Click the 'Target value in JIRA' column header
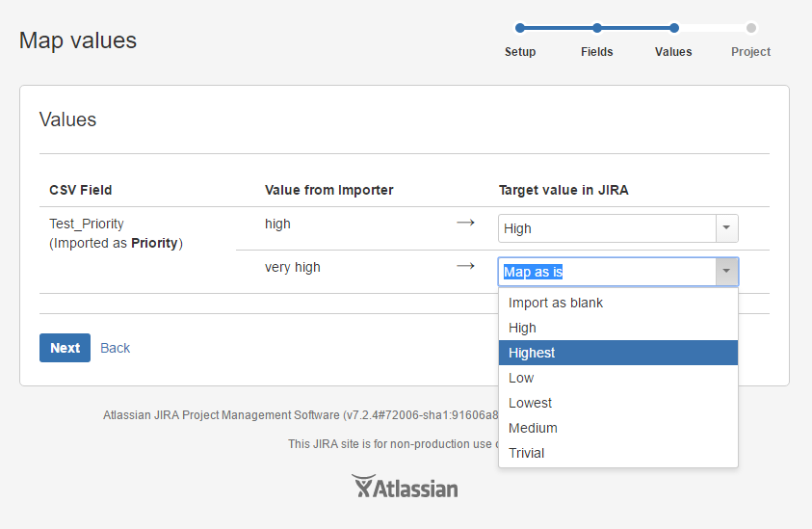The image size is (812, 529). pos(563,190)
